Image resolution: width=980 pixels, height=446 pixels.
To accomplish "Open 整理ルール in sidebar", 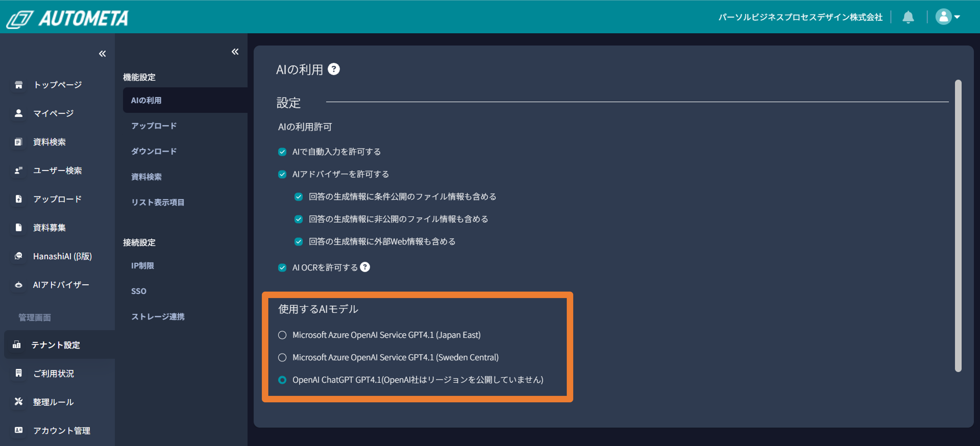I will (x=54, y=402).
